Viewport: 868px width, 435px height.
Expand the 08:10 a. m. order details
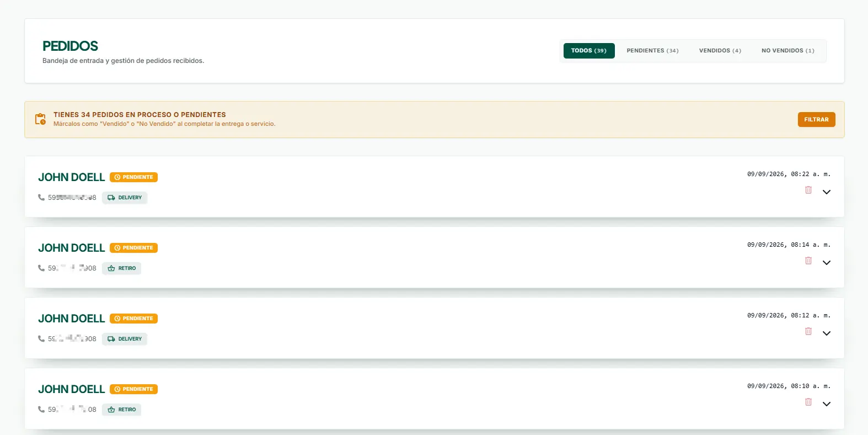(x=827, y=404)
